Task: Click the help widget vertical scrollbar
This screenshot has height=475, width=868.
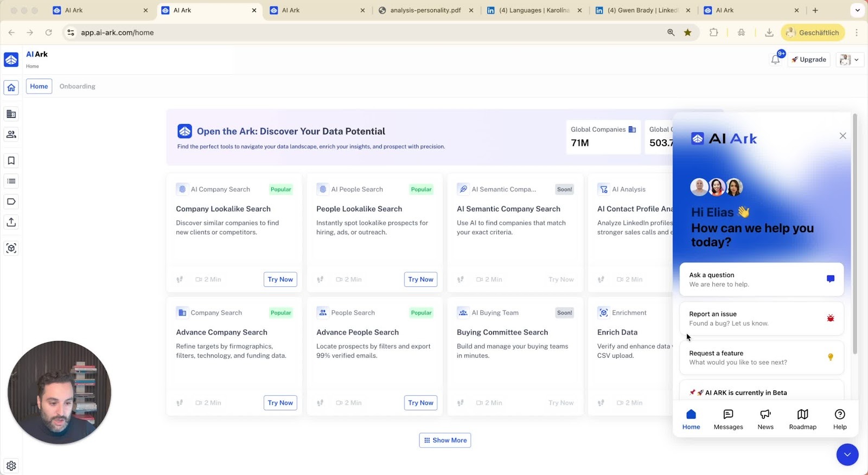Action: point(855,233)
